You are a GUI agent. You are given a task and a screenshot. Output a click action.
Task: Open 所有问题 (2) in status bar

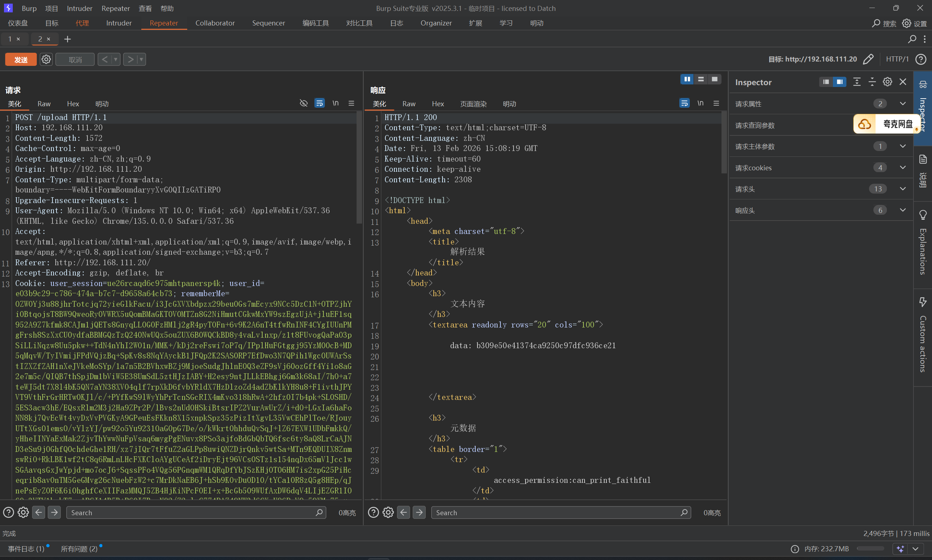point(79,548)
